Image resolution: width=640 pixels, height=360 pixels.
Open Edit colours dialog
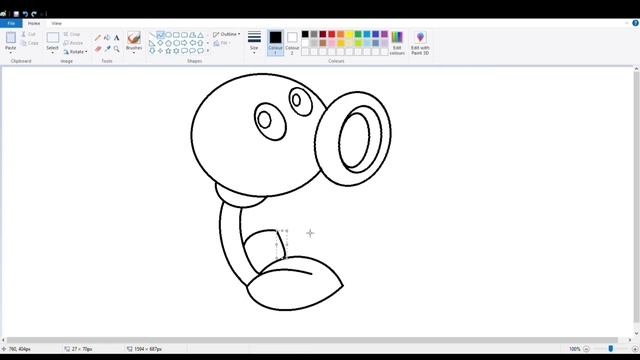click(x=397, y=43)
